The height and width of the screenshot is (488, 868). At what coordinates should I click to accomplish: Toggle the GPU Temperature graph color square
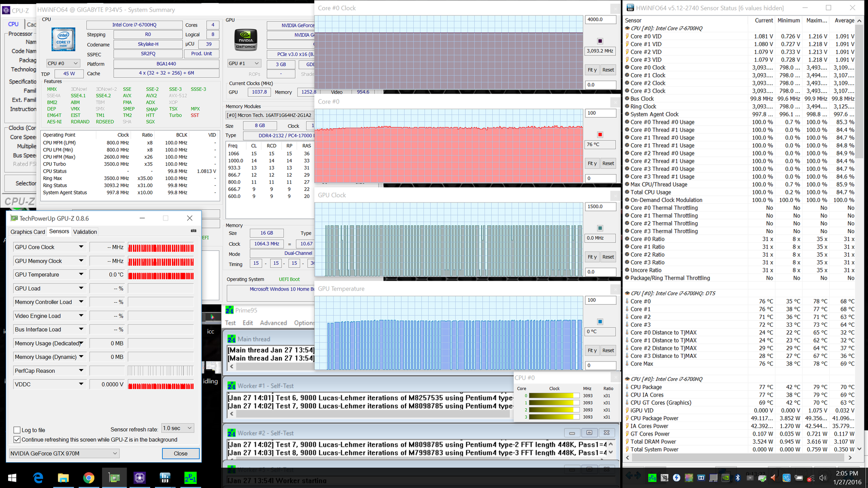click(x=600, y=322)
